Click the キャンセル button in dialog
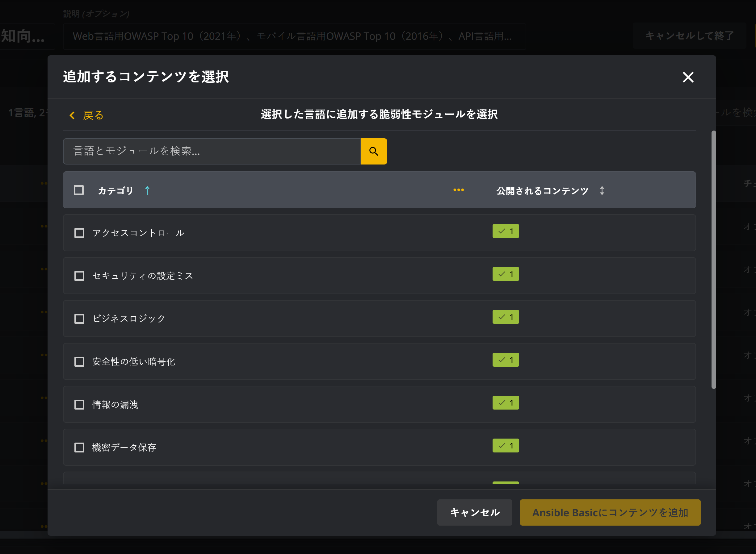The width and height of the screenshot is (756, 554). [x=474, y=512]
